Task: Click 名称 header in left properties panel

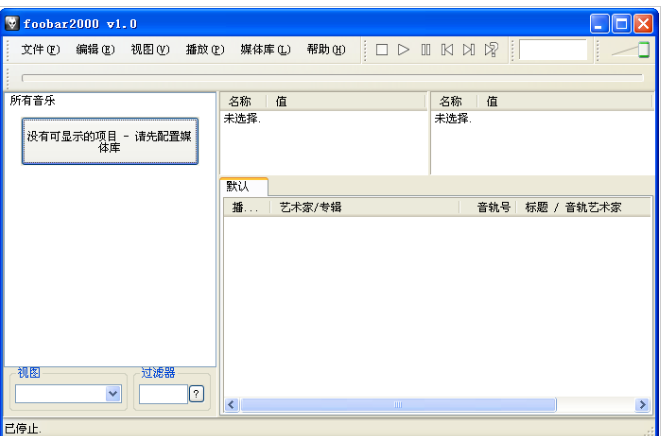Action: click(x=243, y=101)
